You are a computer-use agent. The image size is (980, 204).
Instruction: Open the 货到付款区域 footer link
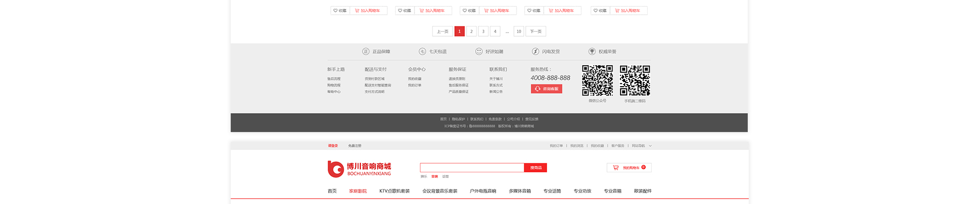(x=375, y=79)
